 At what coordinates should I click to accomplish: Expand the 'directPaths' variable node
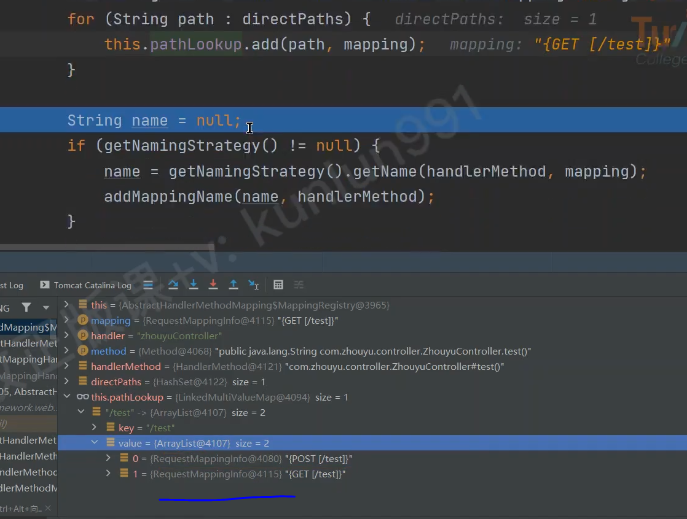[x=67, y=381]
